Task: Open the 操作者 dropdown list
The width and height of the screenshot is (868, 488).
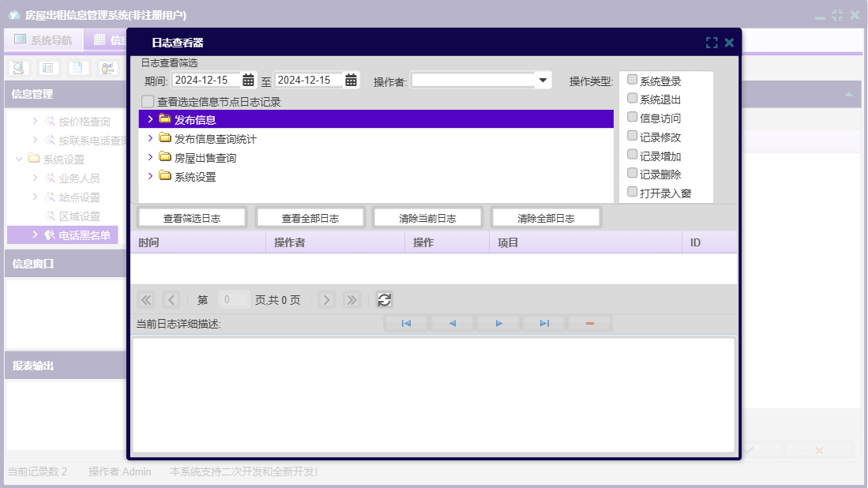Action: [x=543, y=80]
